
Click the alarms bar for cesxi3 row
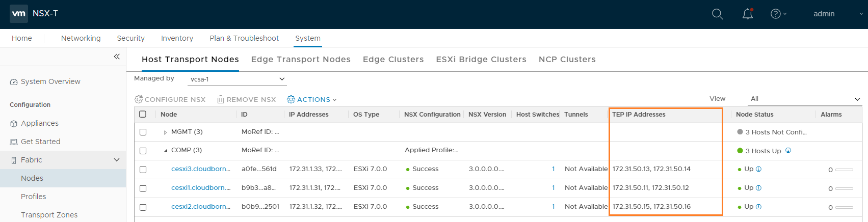(844, 170)
